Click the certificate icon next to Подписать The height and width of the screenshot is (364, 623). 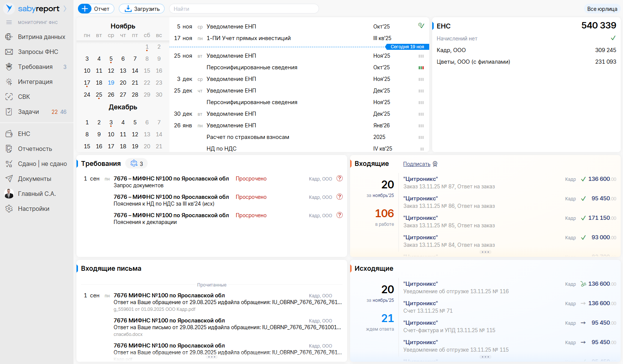[x=435, y=164]
